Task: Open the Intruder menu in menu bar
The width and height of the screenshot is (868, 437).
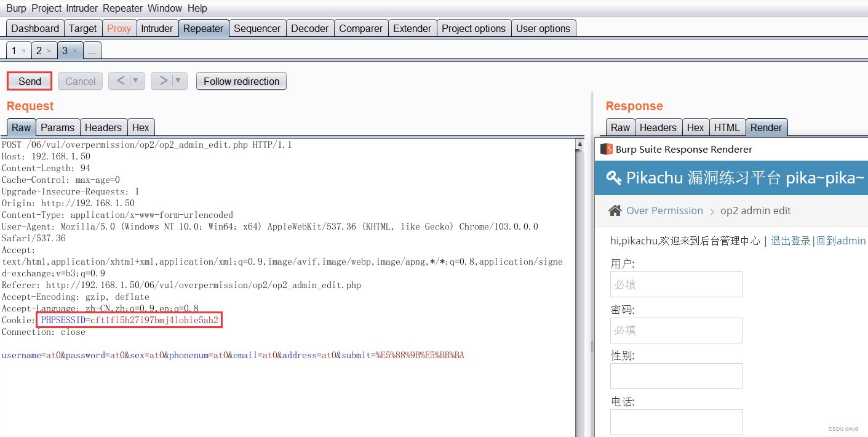Action: point(82,9)
